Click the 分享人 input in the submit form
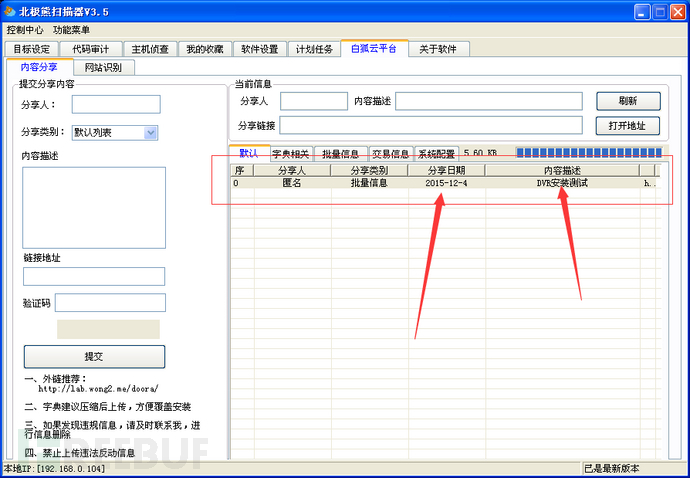Viewport: 690px width, 478px height. pos(116,104)
